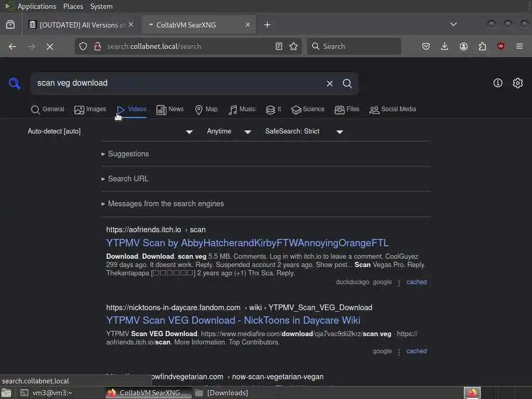Submit search with the magnifier button
Screen dimensions: 532x399
coord(347,84)
